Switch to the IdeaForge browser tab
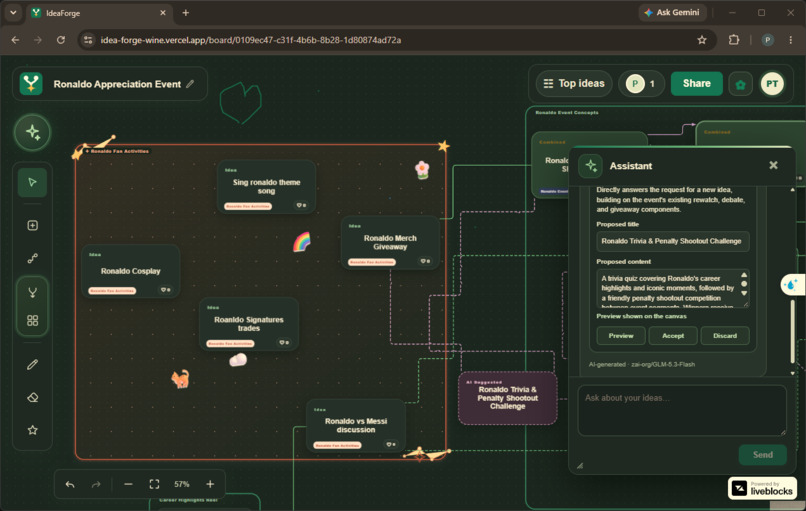This screenshot has width=806, height=511. pos(98,13)
